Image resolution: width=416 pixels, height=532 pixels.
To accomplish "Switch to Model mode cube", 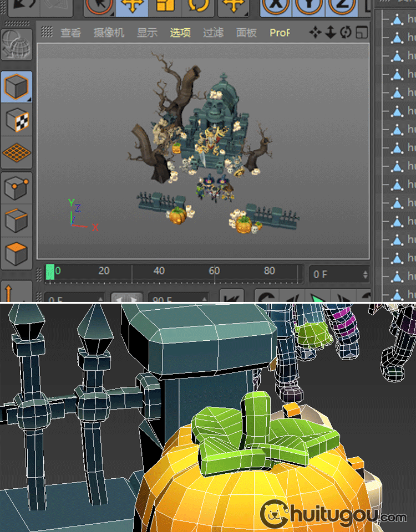I will (x=16, y=87).
